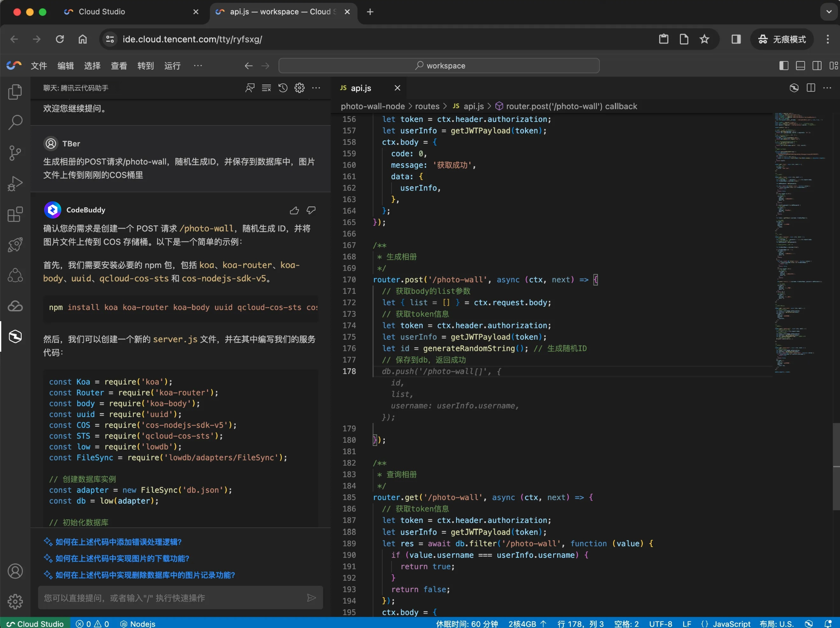Click thumbs up on CodeBuddy reply
Screen dimensions: 840x628
click(x=295, y=210)
